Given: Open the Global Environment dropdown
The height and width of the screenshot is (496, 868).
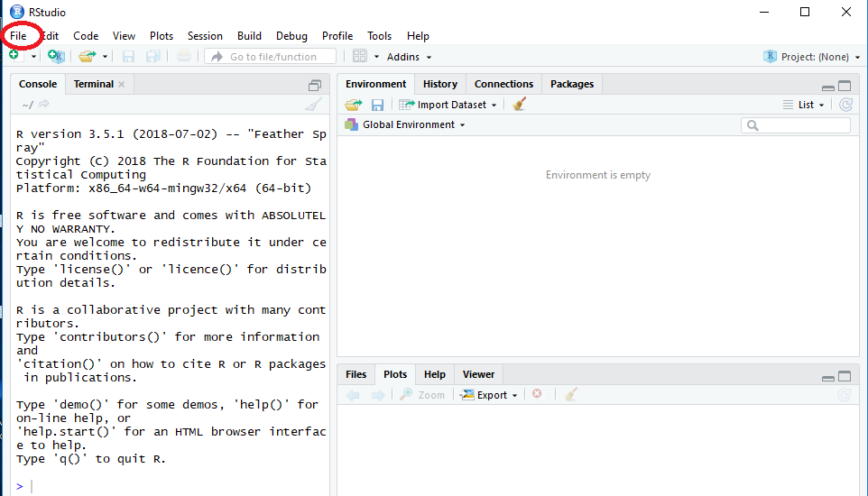Looking at the screenshot, I should [404, 124].
